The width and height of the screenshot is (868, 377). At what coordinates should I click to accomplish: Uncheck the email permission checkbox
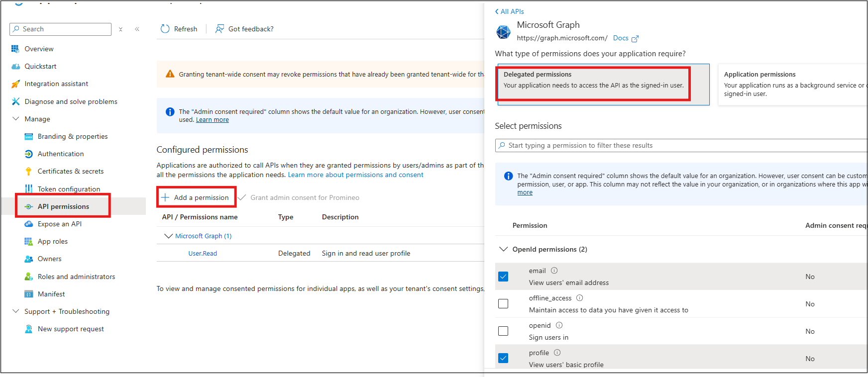coord(503,277)
